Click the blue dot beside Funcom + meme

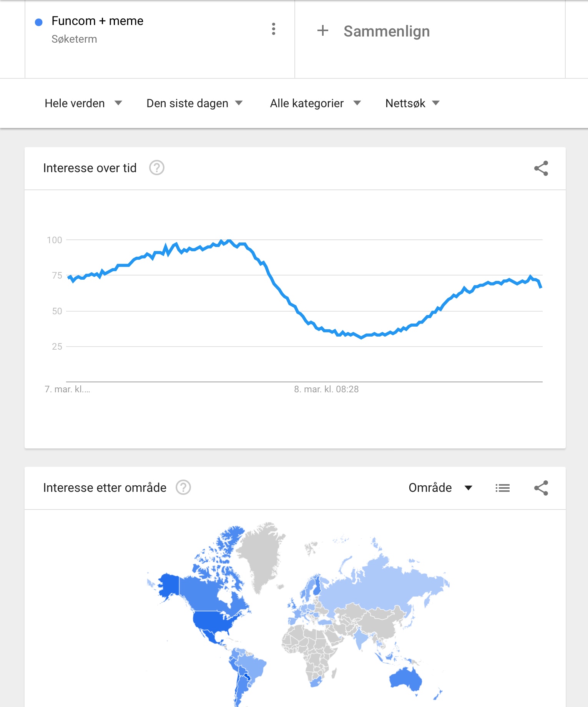[x=38, y=22]
